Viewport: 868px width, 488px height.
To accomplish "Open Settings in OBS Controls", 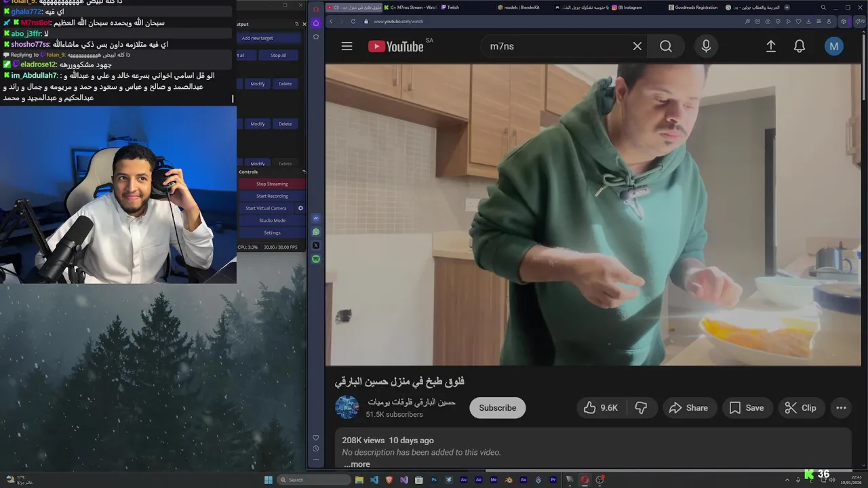I will (x=272, y=232).
